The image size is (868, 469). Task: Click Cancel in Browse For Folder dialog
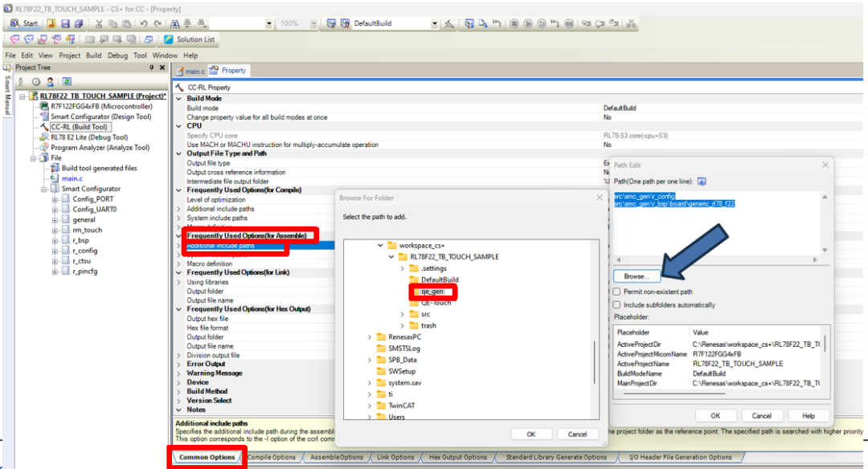point(577,434)
